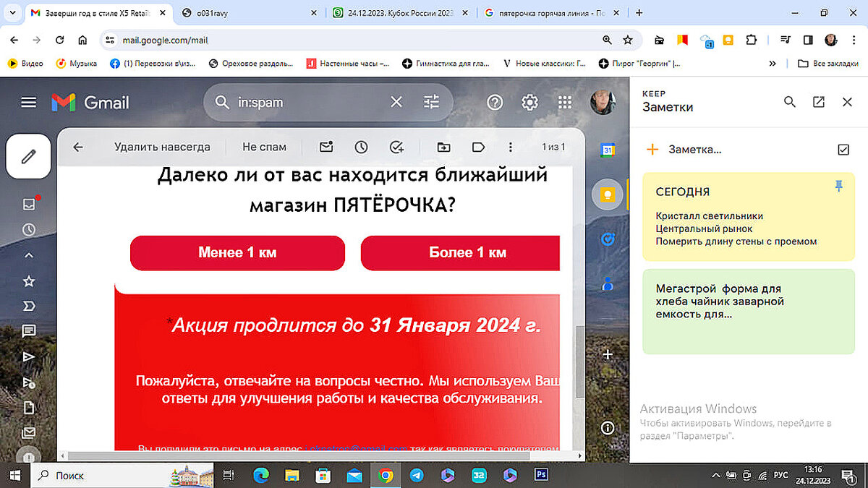Viewport: 868px width, 488px height.
Task: Click the 'Менее 1 км' answer button
Action: [237, 253]
